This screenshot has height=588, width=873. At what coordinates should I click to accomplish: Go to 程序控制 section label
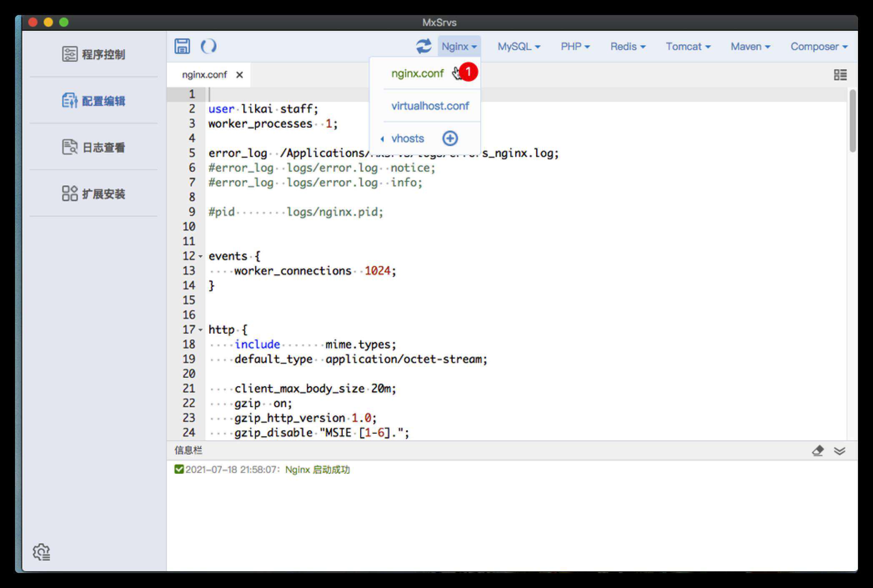click(x=103, y=55)
